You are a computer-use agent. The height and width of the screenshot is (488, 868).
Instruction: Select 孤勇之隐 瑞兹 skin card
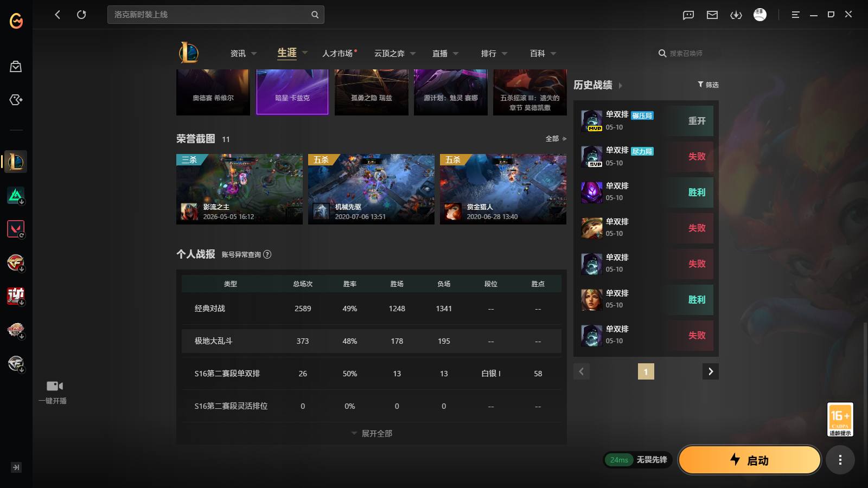(x=372, y=92)
